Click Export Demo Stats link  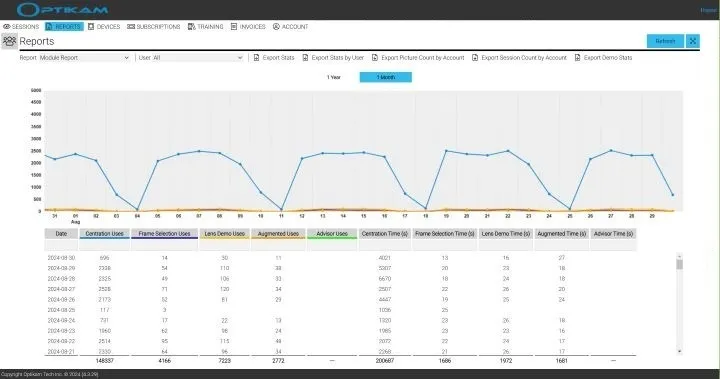click(x=608, y=57)
